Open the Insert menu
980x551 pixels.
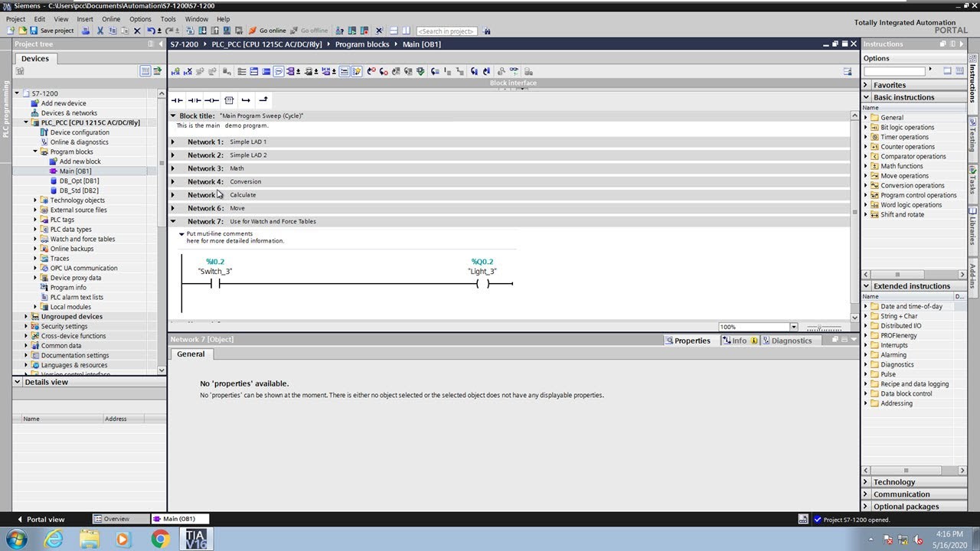85,19
